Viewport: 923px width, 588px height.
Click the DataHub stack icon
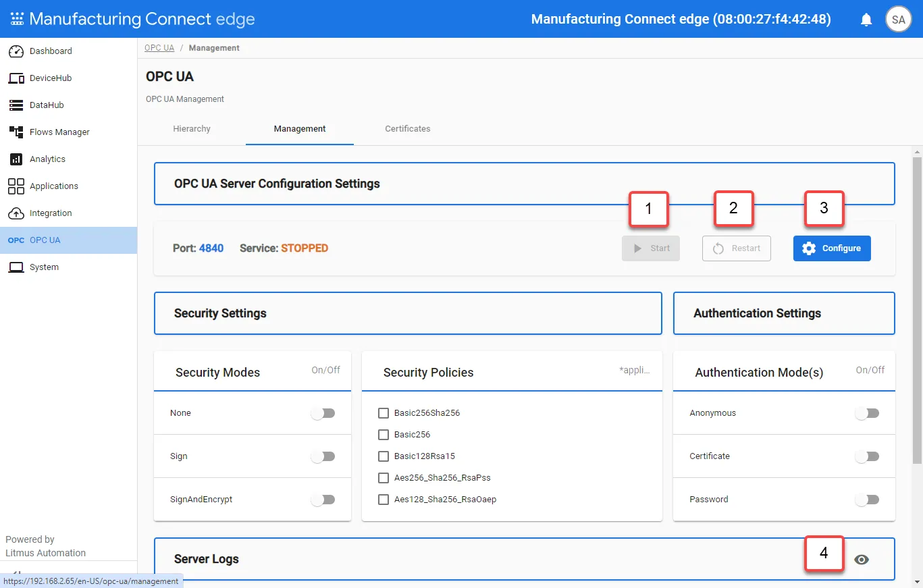[16, 105]
